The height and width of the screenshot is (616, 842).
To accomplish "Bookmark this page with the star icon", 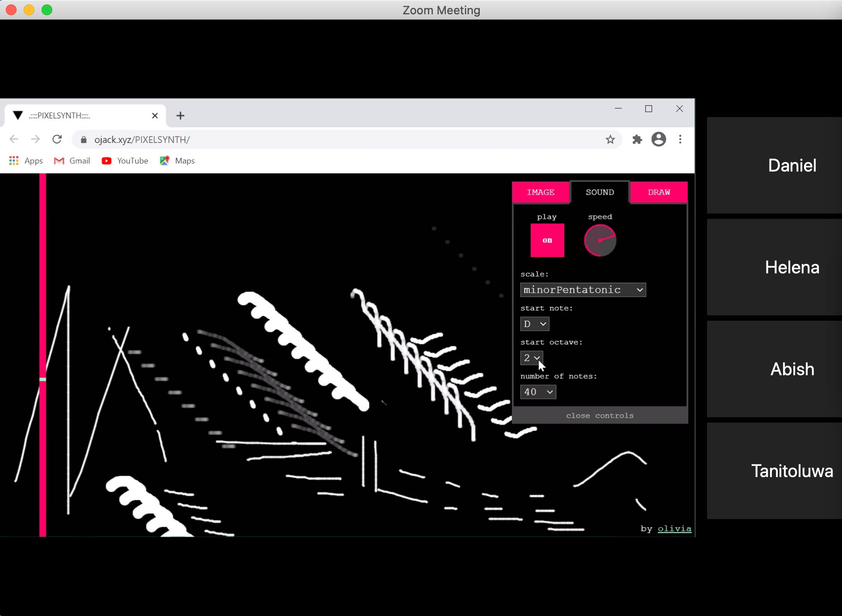I will [610, 139].
